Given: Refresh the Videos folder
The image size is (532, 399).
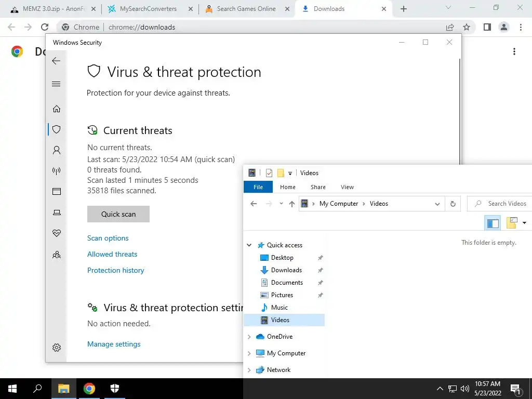Looking at the screenshot, I should [453, 204].
